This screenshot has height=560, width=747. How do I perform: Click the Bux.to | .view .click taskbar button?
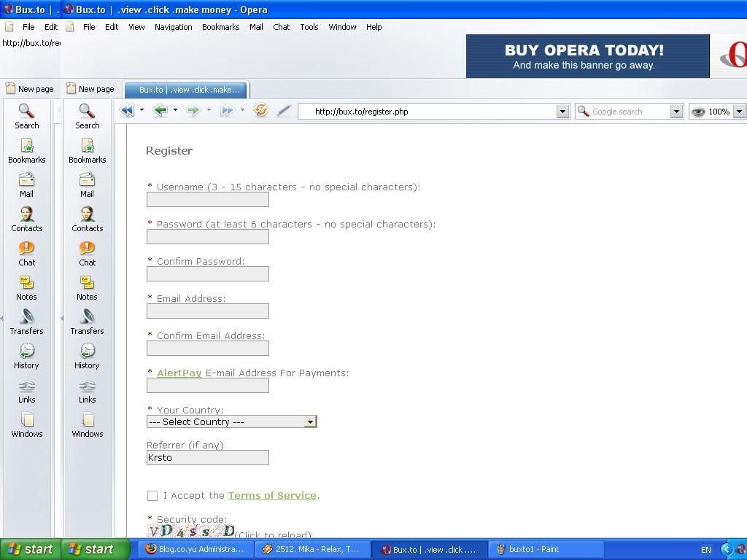coord(429,549)
